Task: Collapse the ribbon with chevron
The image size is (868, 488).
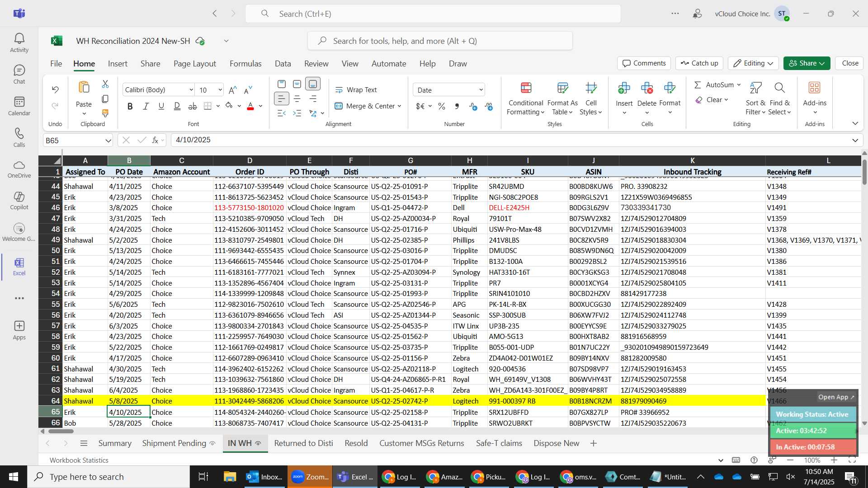Action: (855, 123)
